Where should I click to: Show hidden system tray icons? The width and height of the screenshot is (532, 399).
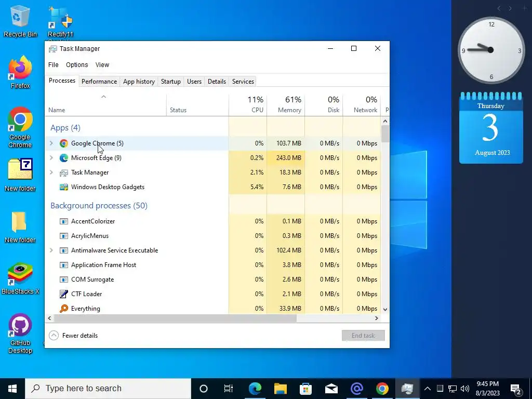coord(428,389)
